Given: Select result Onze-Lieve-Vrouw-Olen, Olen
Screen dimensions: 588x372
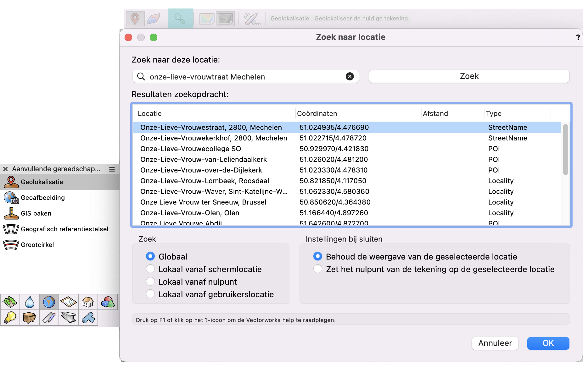Looking at the screenshot, I should (347, 213).
